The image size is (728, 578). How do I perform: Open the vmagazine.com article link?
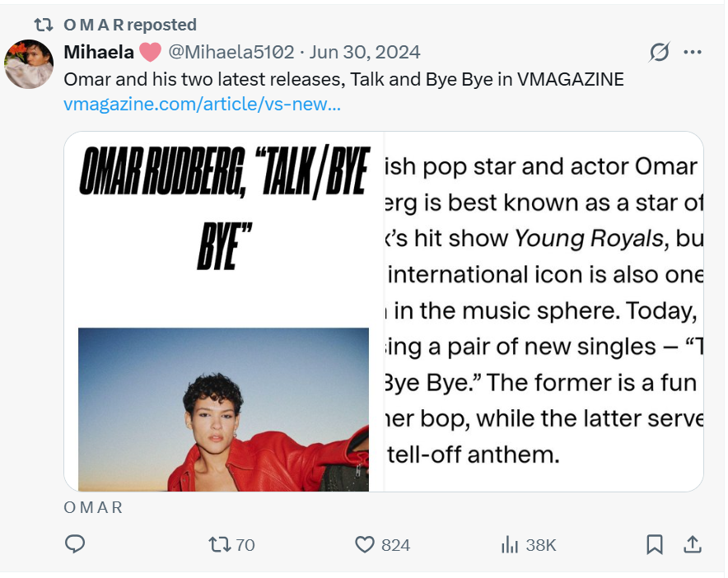click(202, 105)
